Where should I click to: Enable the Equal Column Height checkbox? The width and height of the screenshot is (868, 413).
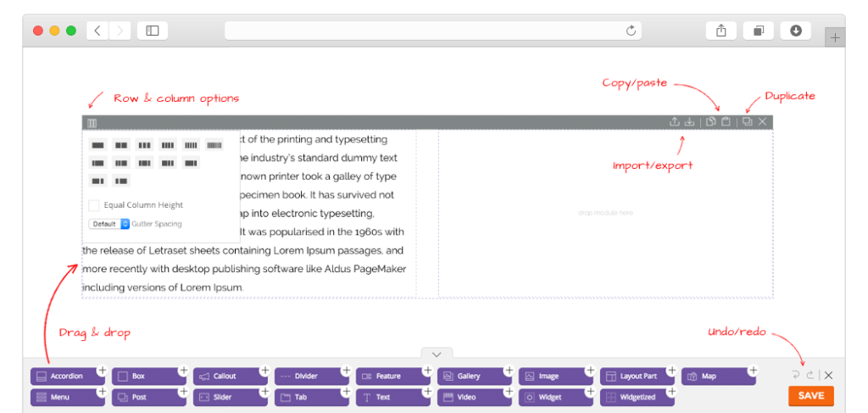coord(94,205)
